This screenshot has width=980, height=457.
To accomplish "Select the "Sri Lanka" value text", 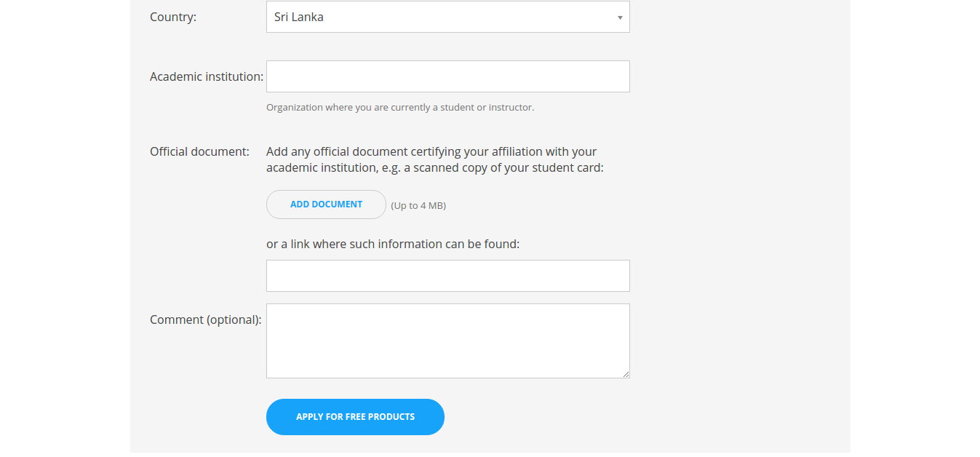I will [299, 17].
